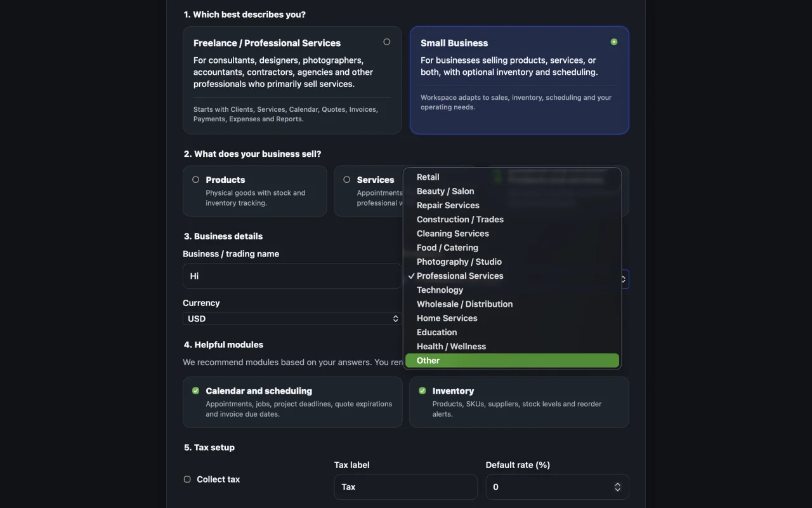Select the checked Professional Services option
The width and height of the screenshot is (812, 508).
512,276
